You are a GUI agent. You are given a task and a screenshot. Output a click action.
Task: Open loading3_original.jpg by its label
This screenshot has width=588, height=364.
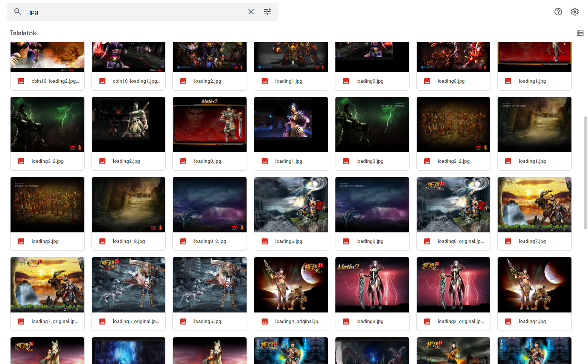pyautogui.click(x=461, y=321)
